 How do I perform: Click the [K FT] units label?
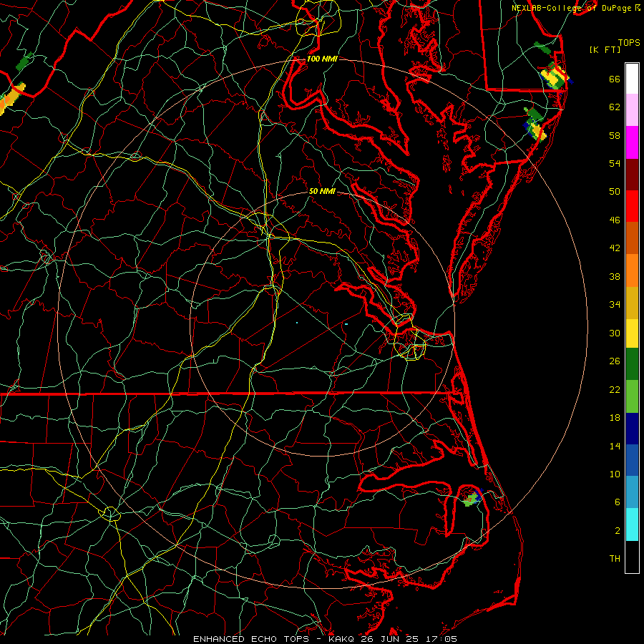(605, 50)
